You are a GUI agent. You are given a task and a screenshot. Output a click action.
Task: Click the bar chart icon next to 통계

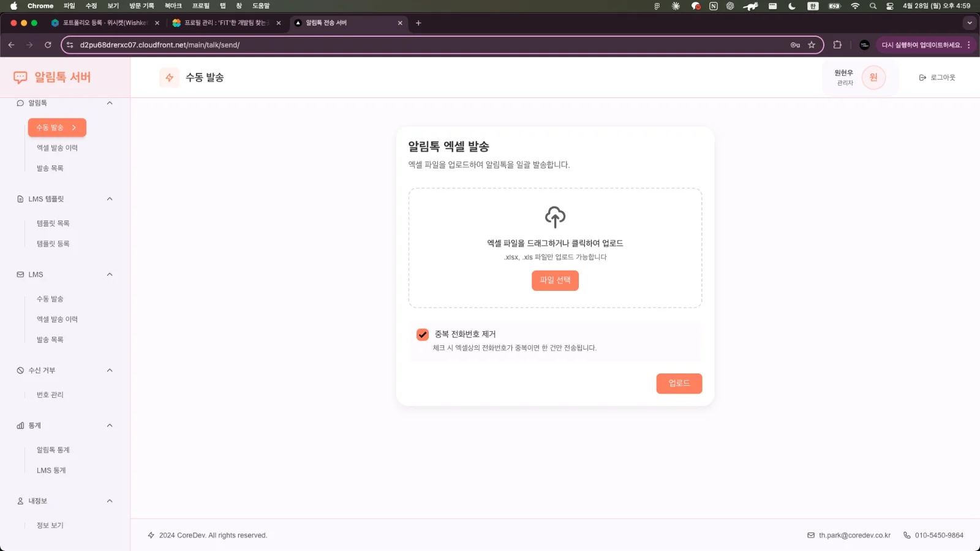click(20, 425)
